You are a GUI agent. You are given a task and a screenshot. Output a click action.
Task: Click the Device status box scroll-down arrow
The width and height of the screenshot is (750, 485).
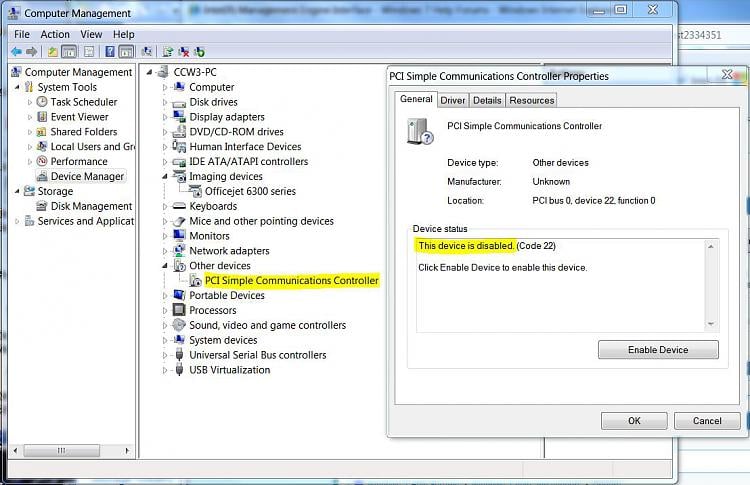click(711, 324)
